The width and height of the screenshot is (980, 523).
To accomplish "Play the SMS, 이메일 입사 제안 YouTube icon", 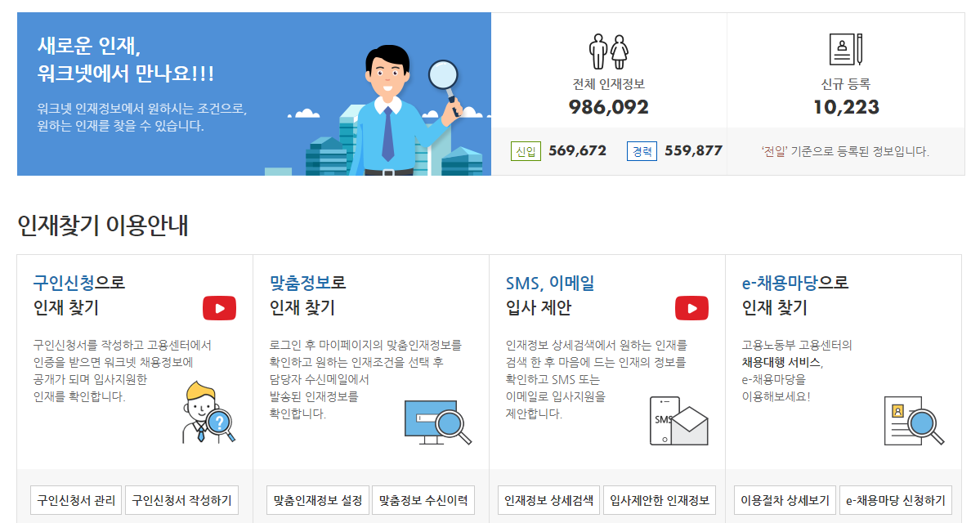I will pos(691,308).
